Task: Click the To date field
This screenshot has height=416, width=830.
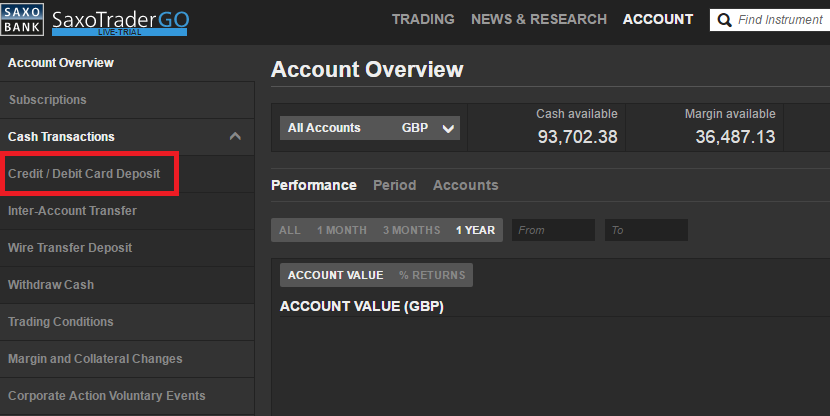Action: [x=646, y=230]
